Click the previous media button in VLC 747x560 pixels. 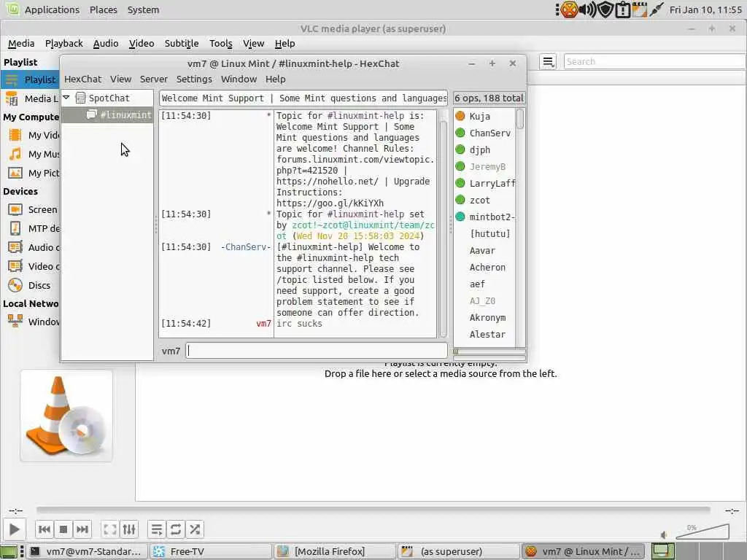44,529
